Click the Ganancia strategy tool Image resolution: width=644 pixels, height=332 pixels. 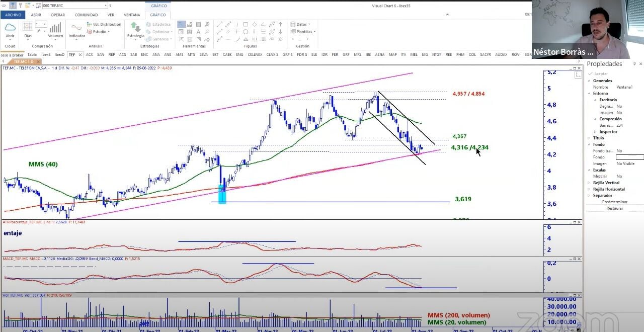tap(159, 39)
